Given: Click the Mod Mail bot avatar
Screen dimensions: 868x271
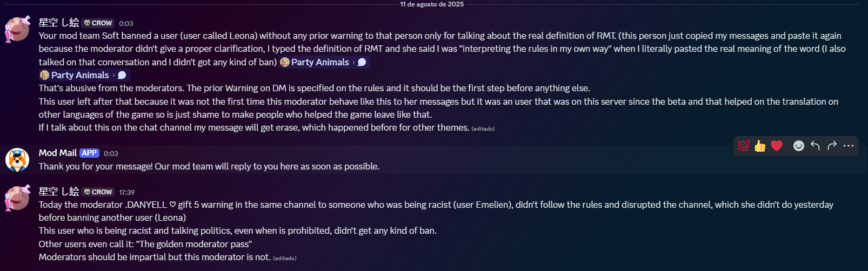Looking at the screenshot, I should (x=17, y=160).
